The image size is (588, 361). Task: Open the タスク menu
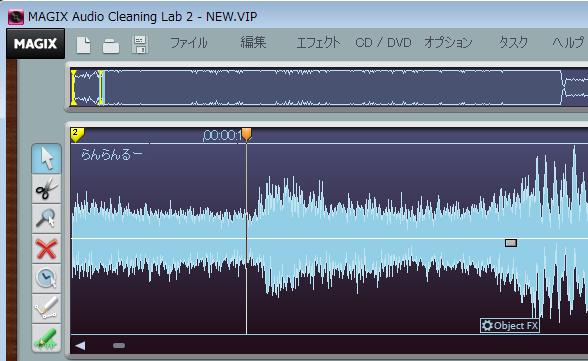click(513, 42)
